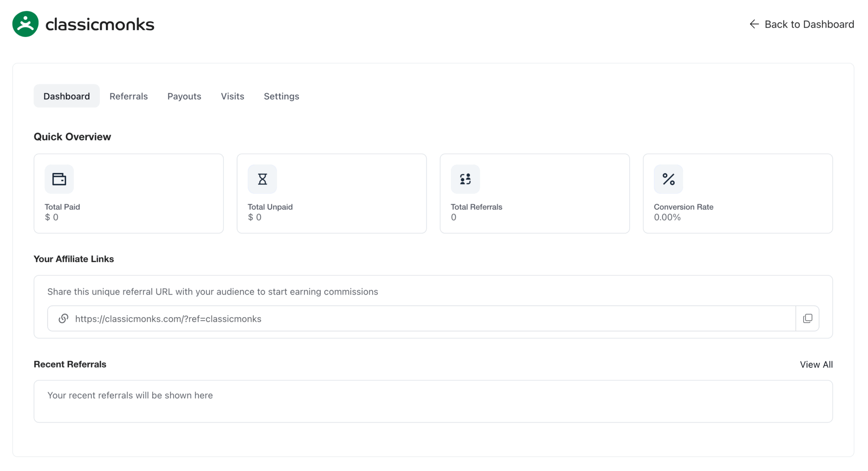Viewport: 868px width, 471px height.
Task: Switch to the Referrals tab
Action: [x=128, y=96]
